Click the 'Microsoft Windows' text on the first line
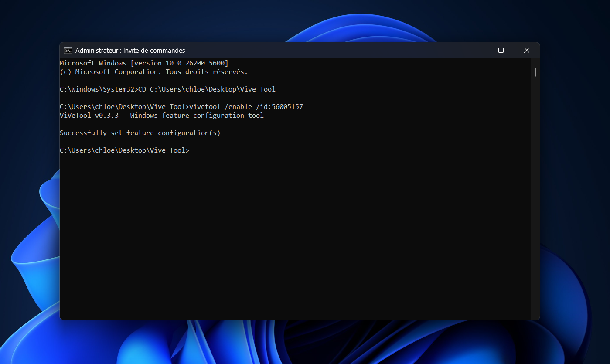 pos(93,63)
